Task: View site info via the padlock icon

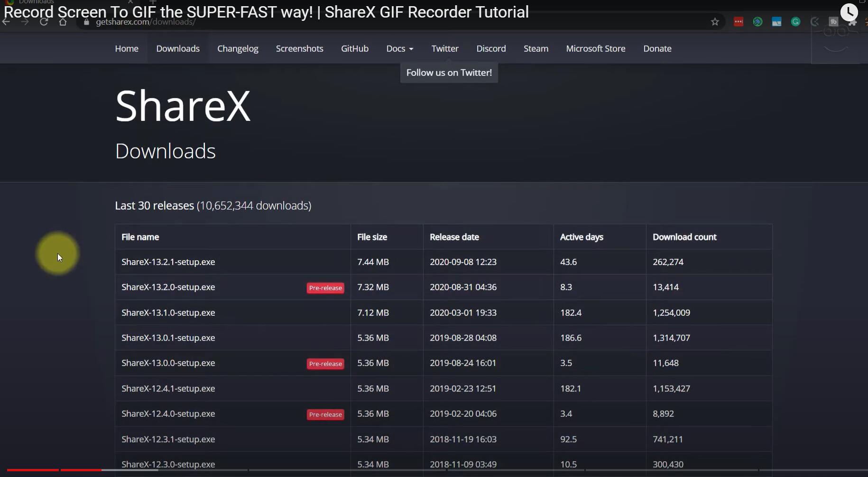Action: coord(86,22)
